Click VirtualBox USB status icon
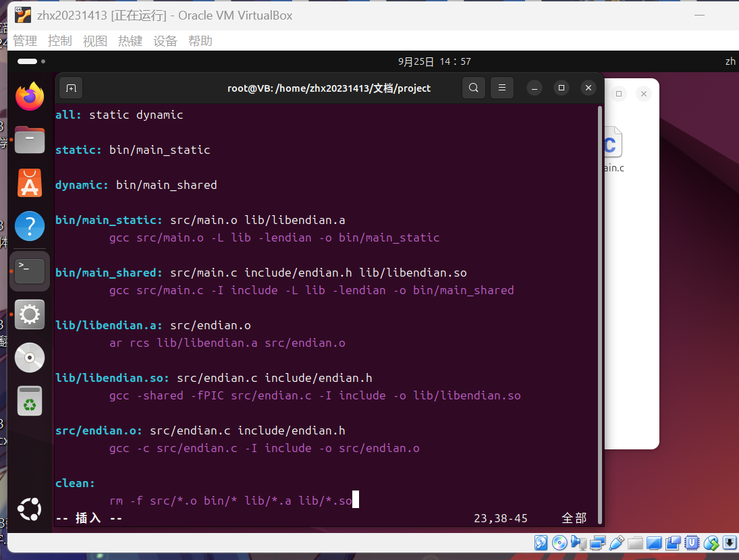This screenshot has width=739, height=560. pos(616,543)
